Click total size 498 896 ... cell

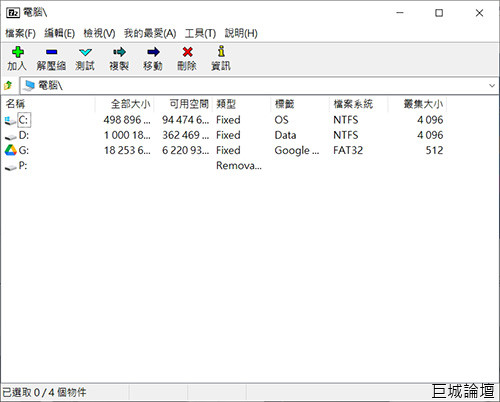pyautogui.click(x=127, y=120)
